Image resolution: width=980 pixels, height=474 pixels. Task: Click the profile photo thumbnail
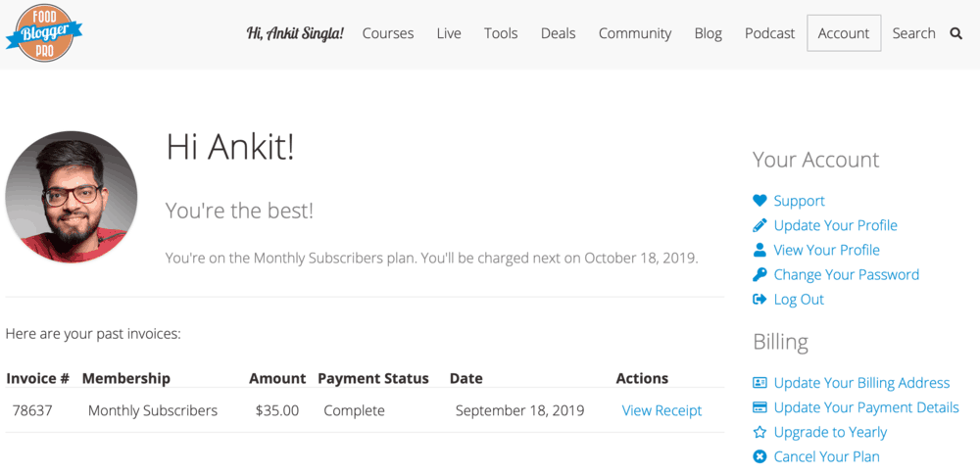point(72,197)
